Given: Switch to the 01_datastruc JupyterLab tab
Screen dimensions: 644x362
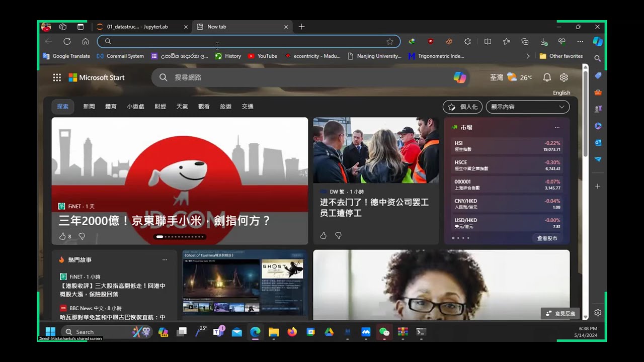Looking at the screenshot, I should coord(142,27).
